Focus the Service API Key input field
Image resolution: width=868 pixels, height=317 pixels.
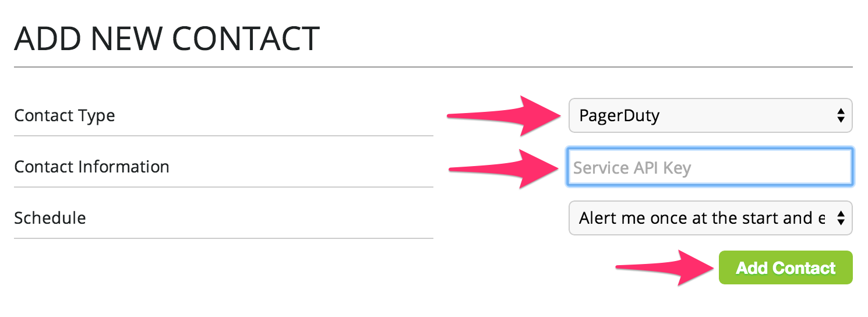[x=710, y=168]
